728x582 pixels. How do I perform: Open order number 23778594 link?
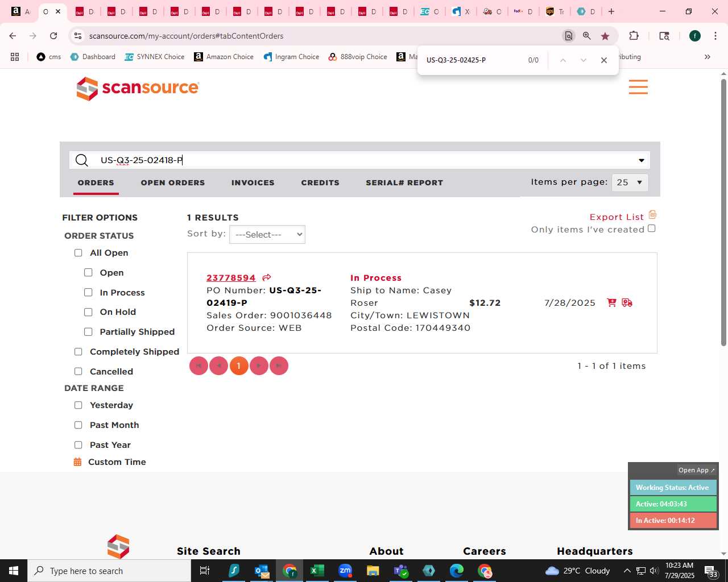pos(231,278)
